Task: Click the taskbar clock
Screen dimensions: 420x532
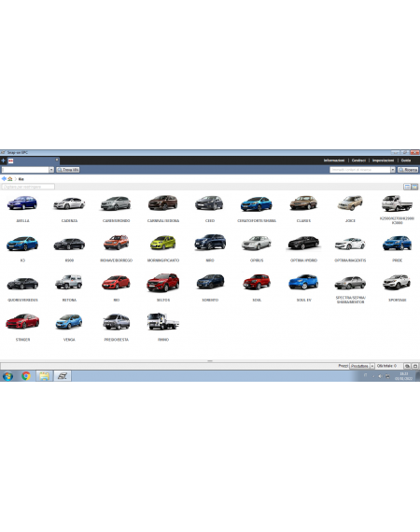Action: (403, 376)
